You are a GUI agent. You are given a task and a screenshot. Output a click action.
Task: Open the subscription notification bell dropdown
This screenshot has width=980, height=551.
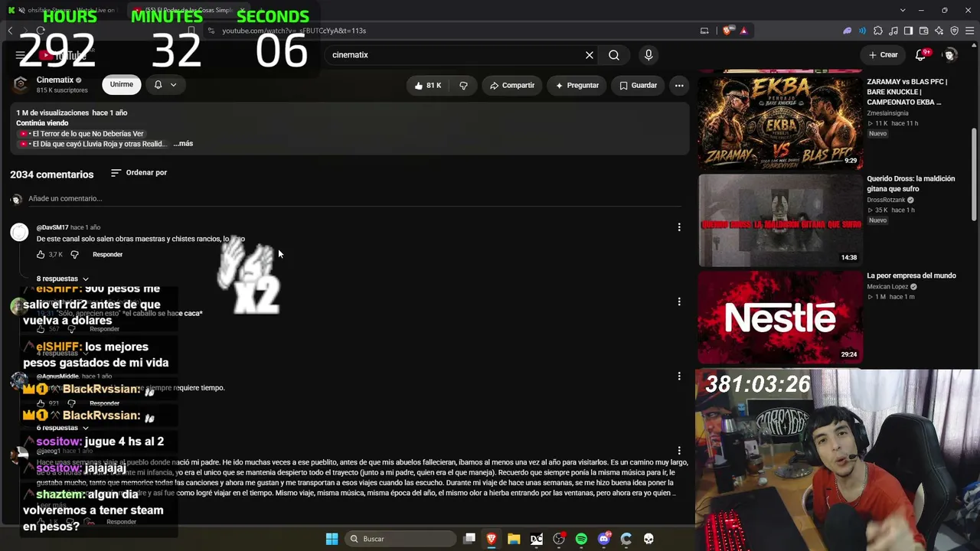pos(165,84)
